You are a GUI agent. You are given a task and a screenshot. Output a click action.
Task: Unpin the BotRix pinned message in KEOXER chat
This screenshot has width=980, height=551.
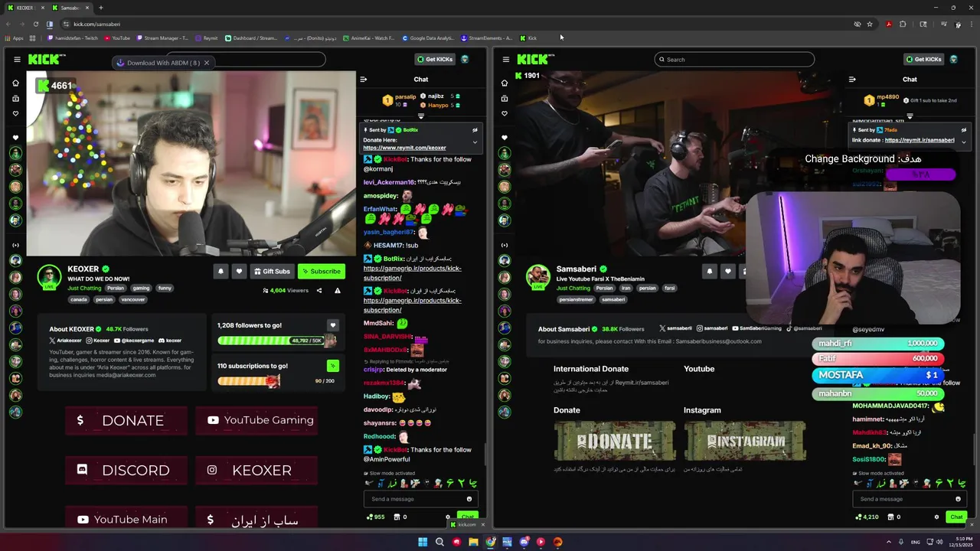click(475, 130)
